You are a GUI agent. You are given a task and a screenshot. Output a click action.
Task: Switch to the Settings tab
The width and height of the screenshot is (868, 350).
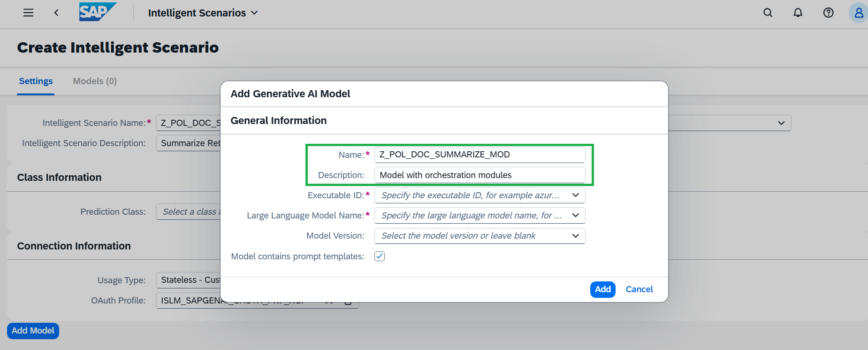[36, 81]
